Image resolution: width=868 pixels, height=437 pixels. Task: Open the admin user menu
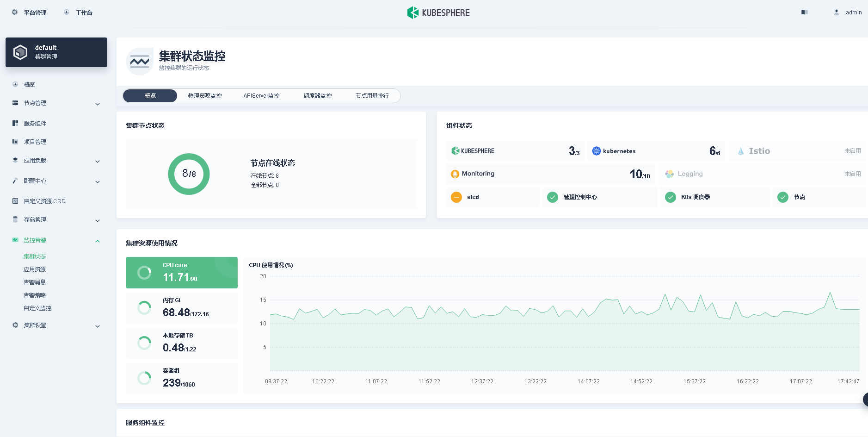point(854,12)
